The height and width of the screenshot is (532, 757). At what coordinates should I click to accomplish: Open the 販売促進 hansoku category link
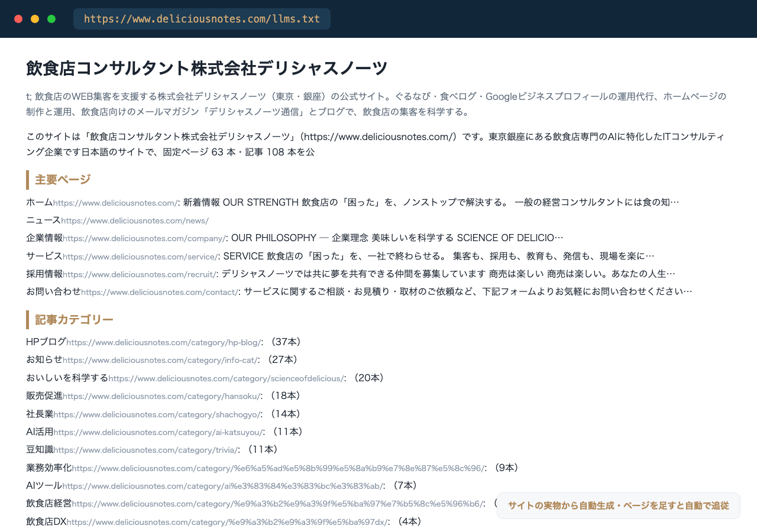(x=161, y=396)
